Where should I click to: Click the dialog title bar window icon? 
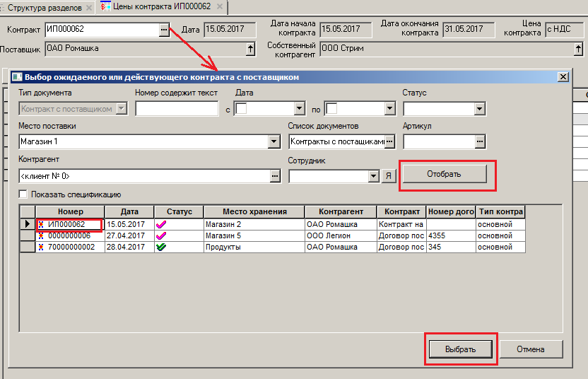16,77
